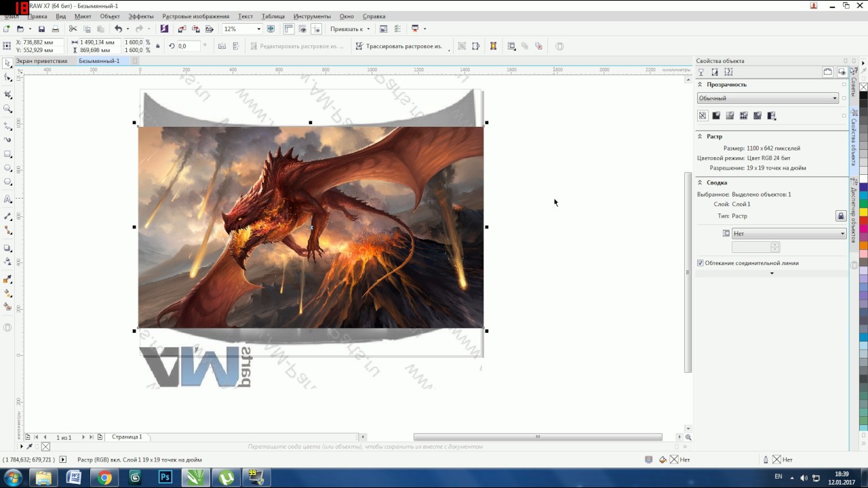Open Photoshop from the Windows taskbar
This screenshot has width=868, height=488.
tap(165, 478)
